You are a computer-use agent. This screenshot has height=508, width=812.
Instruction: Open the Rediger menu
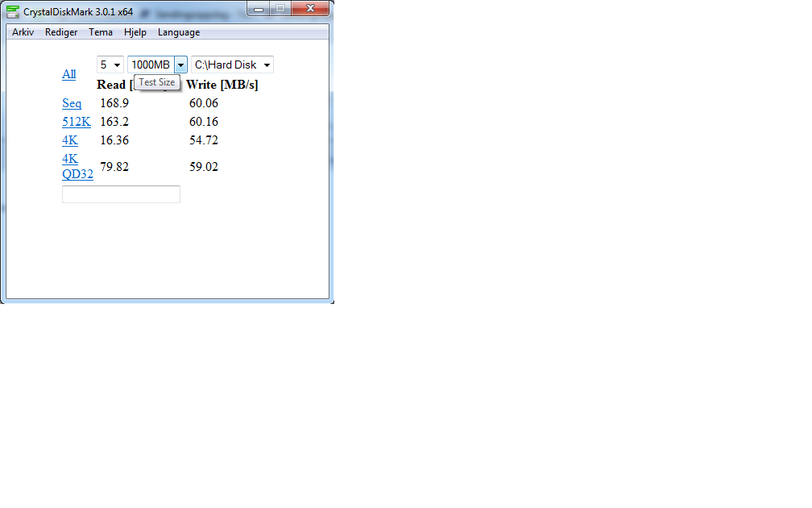[61, 32]
